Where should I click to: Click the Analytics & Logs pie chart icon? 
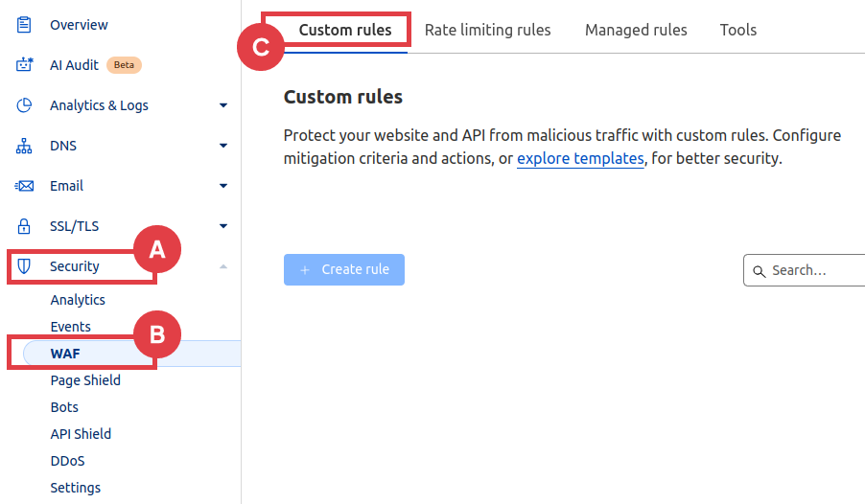[25, 105]
